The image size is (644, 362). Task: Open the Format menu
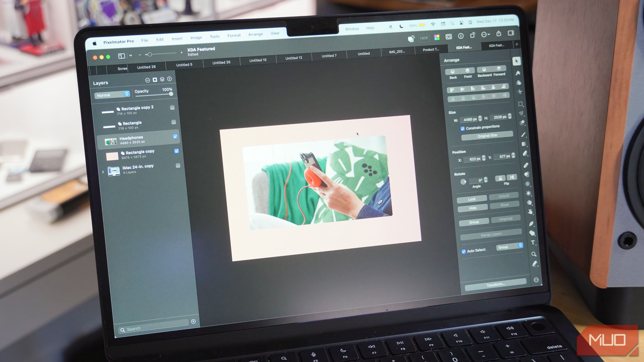[x=234, y=36]
